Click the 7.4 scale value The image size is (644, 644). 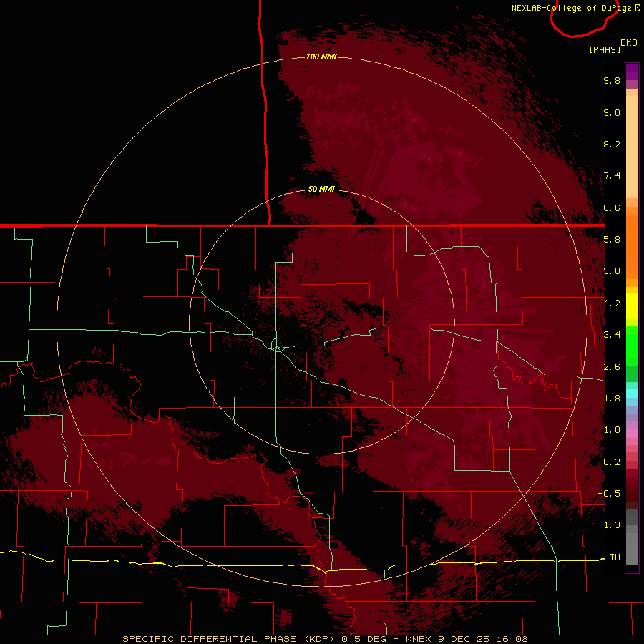point(612,176)
